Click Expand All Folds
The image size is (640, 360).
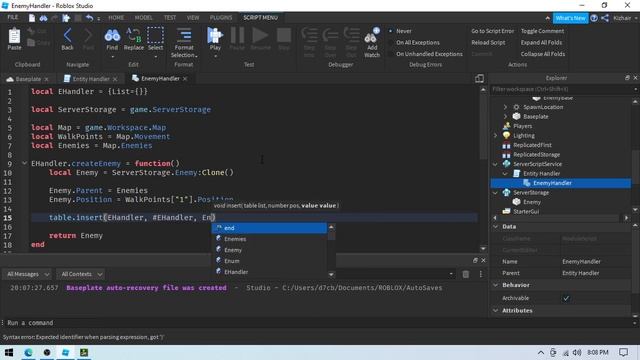pos(541,42)
